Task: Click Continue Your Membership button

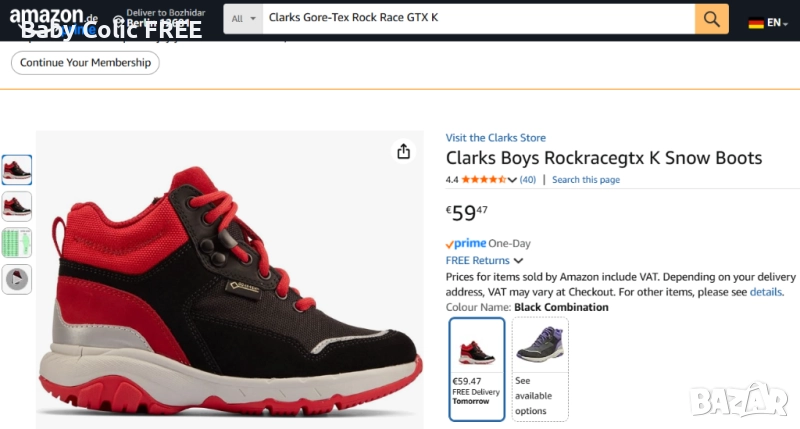Action: click(x=85, y=63)
